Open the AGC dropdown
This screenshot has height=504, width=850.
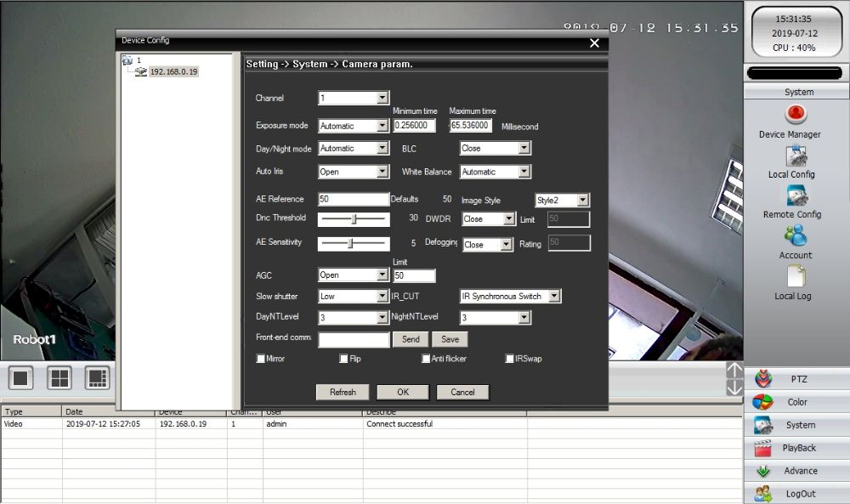click(354, 275)
